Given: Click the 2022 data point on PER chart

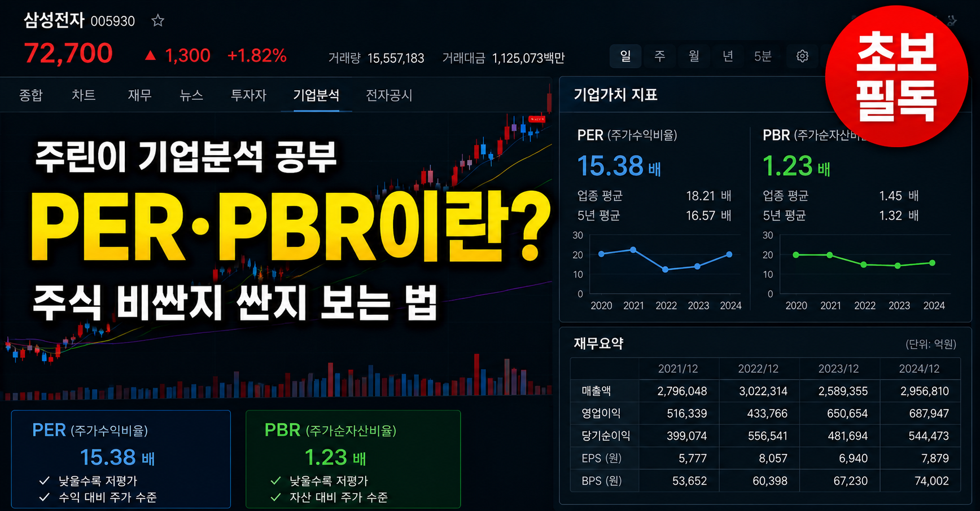Looking at the screenshot, I should click(x=666, y=270).
